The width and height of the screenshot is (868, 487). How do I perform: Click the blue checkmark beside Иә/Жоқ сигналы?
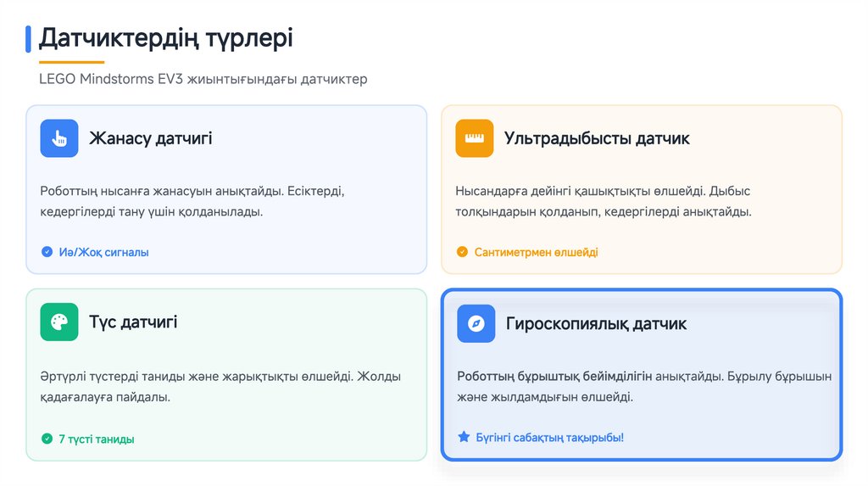point(47,252)
